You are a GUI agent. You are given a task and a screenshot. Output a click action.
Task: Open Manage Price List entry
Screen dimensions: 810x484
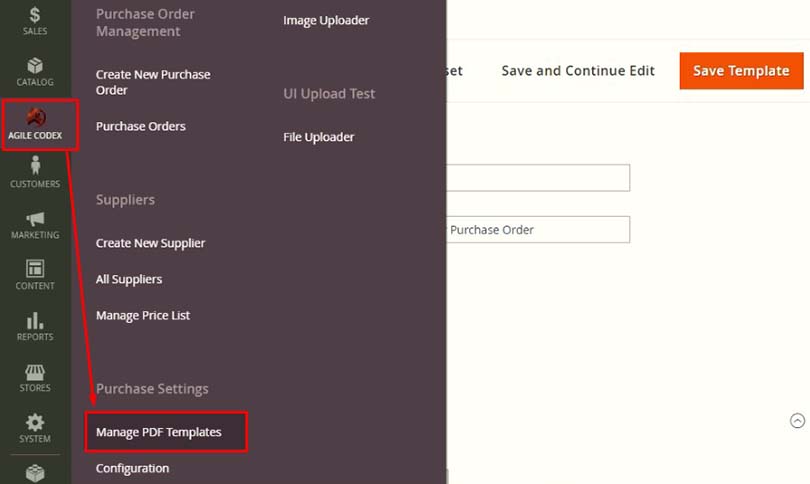tap(143, 315)
